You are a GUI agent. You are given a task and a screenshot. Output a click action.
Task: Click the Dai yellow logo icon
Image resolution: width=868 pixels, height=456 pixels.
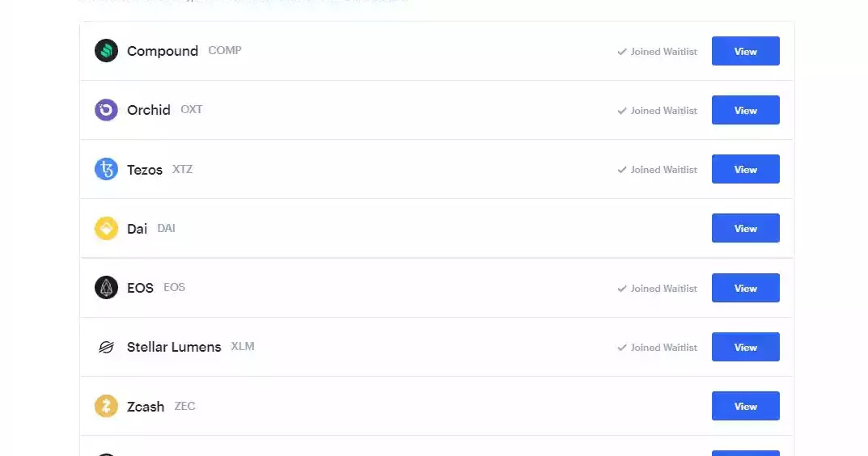pos(106,229)
